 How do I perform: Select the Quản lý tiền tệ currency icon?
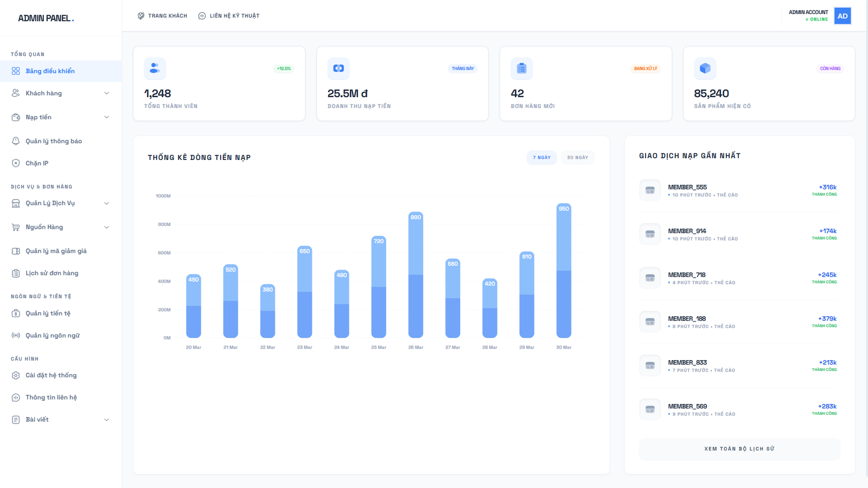tap(16, 313)
